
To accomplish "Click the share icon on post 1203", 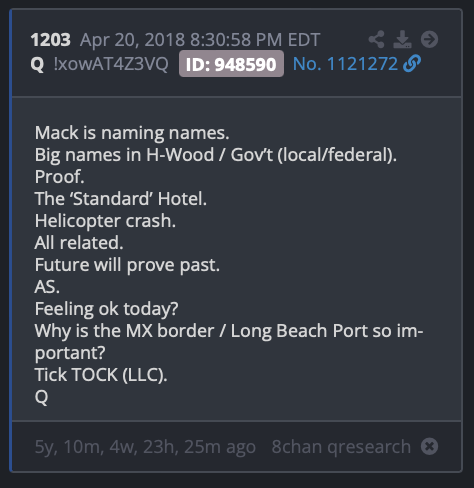I will coord(377,39).
